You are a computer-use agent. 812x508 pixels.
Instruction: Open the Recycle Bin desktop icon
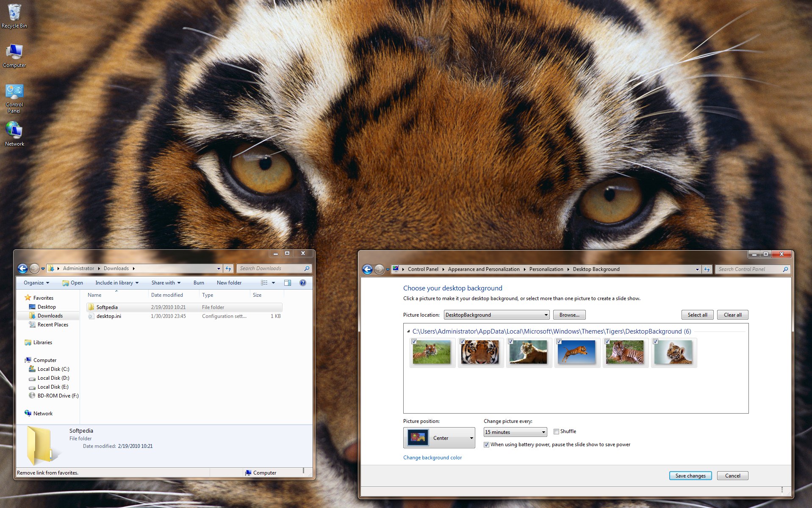click(x=14, y=16)
